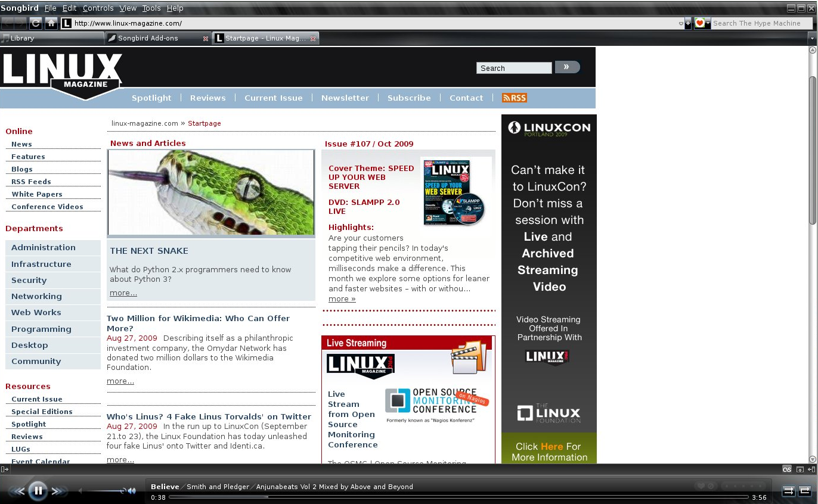Close the Startpage - Linux Magazine tab
Viewport: 818px width, 504px height.
pos(313,38)
